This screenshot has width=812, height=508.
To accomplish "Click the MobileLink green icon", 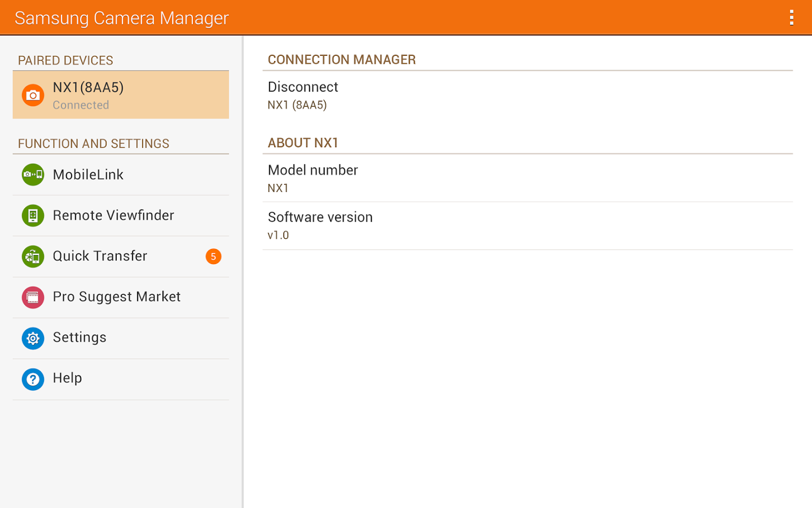I will pyautogui.click(x=33, y=175).
